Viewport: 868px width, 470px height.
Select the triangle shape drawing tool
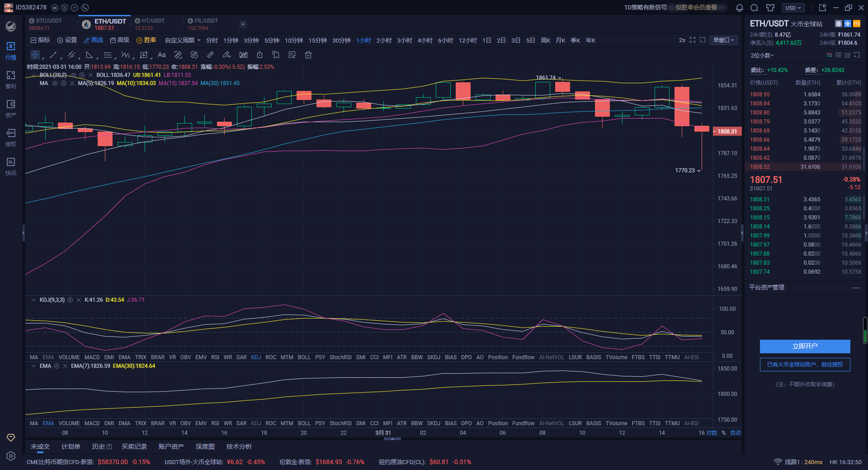pos(89,55)
